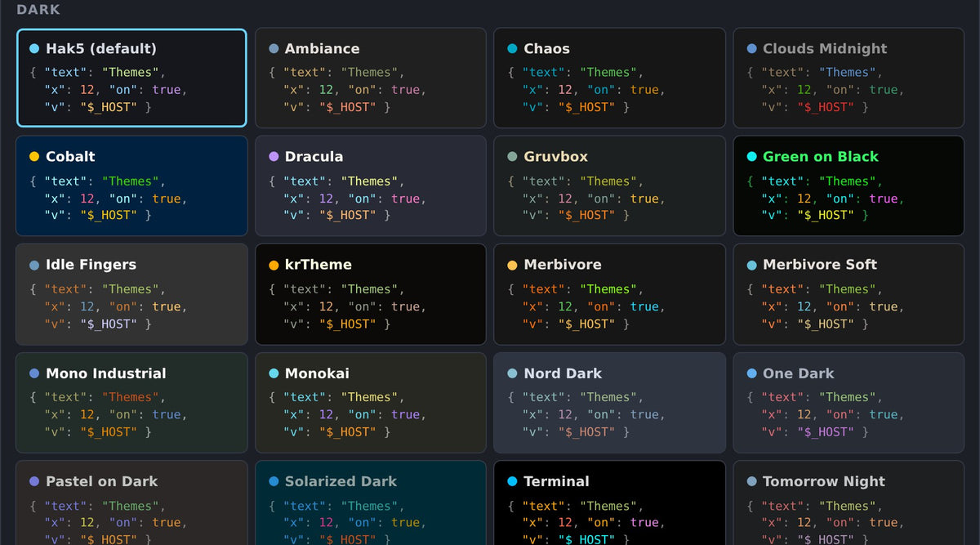This screenshot has width=980, height=545.
Task: Select the Nord Dark theme card
Action: 609,403
